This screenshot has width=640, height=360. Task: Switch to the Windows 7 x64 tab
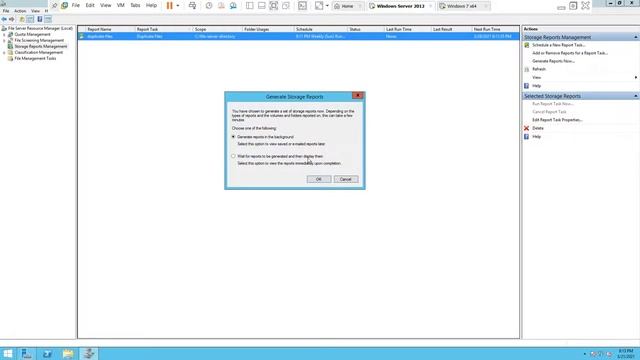[x=463, y=6]
